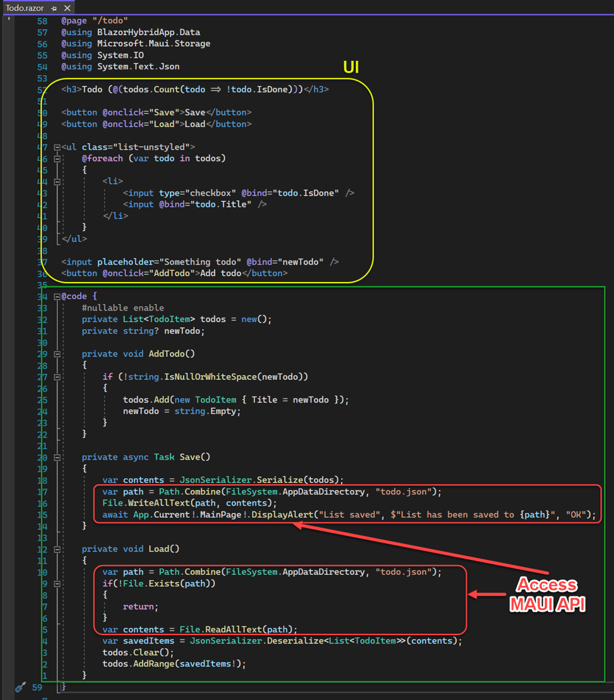Image resolution: width=614 pixels, height=700 pixels.
Task: Collapse the if File.Exists block
Action: (57, 583)
